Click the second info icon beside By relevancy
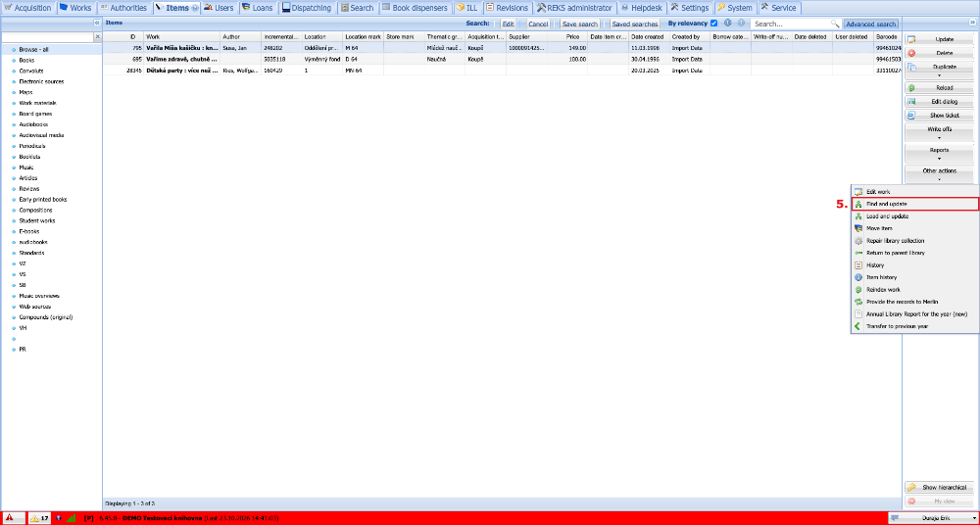Screen dimensions: 980x525 (x=741, y=24)
